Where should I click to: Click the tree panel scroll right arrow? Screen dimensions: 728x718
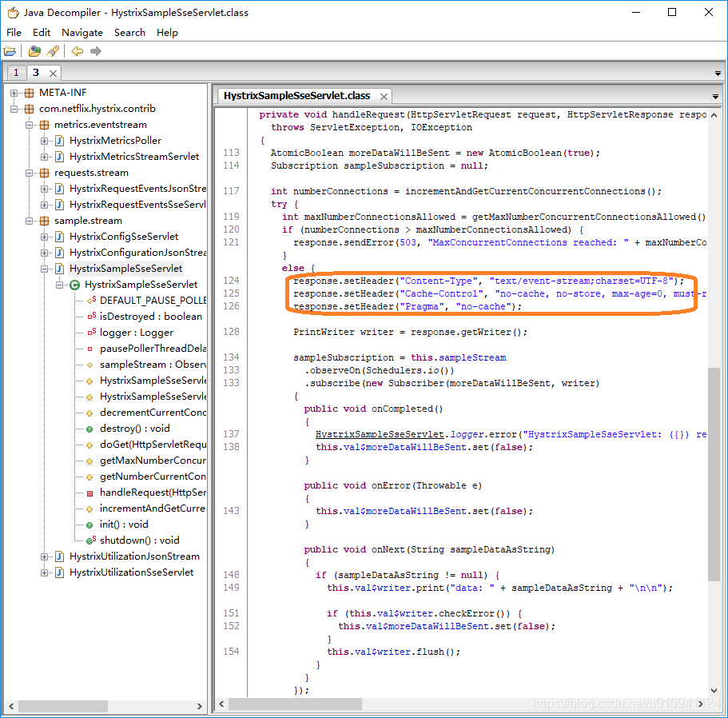point(200,706)
